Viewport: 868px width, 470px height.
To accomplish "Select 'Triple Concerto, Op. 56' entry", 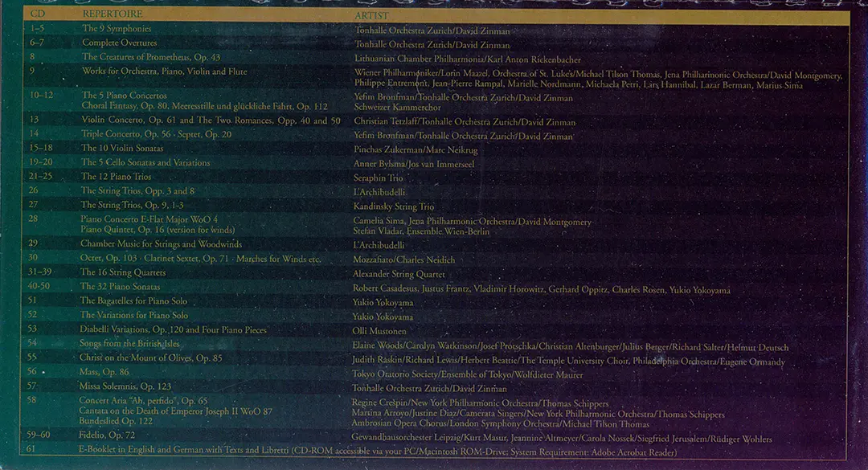I will pos(156,134).
